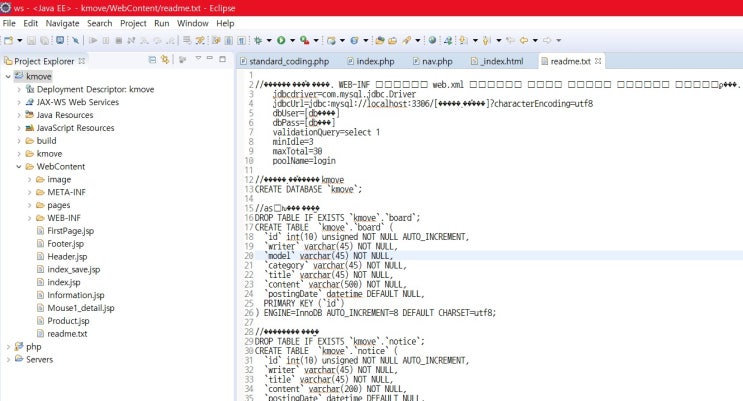Click the New Server toolbar icon
This screenshot has height=401, width=743.
tap(331, 41)
